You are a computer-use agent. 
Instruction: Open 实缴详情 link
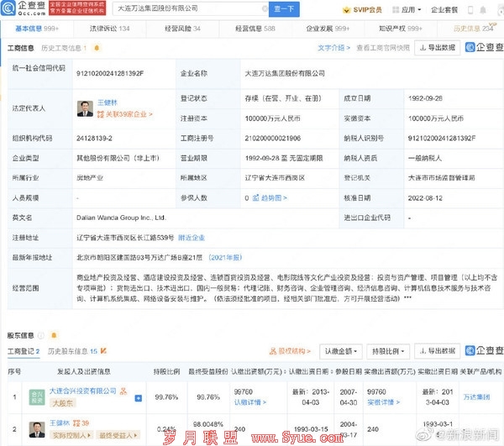coord(384,402)
